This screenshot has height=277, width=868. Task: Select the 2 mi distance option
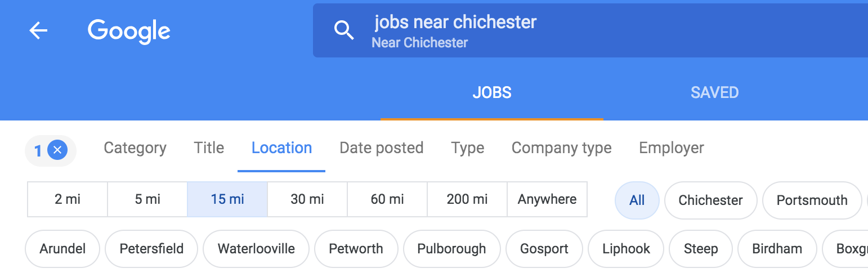[67, 199]
